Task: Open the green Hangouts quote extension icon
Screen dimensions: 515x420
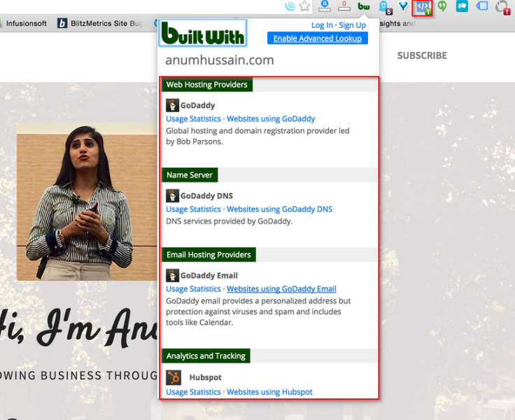Action: tap(442, 6)
